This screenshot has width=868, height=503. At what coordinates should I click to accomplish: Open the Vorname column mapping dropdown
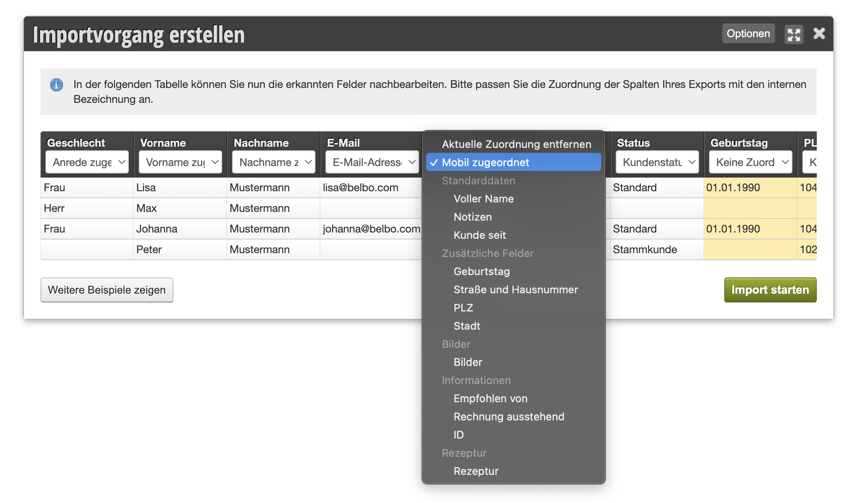pyautogui.click(x=180, y=162)
